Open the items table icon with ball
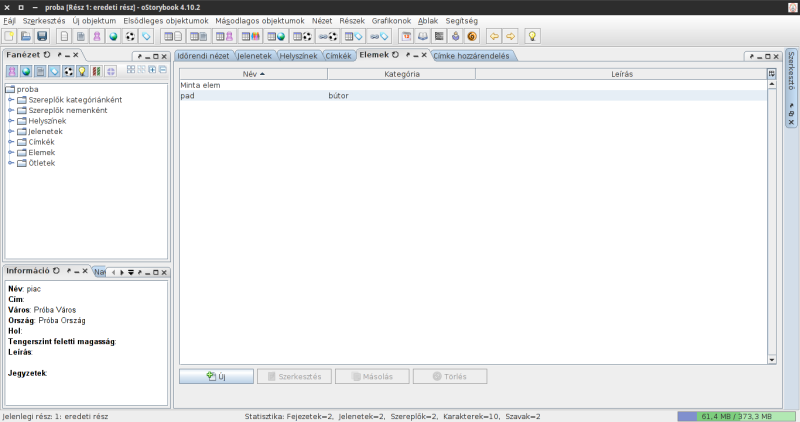The height and width of the screenshot is (422, 800). 302,36
